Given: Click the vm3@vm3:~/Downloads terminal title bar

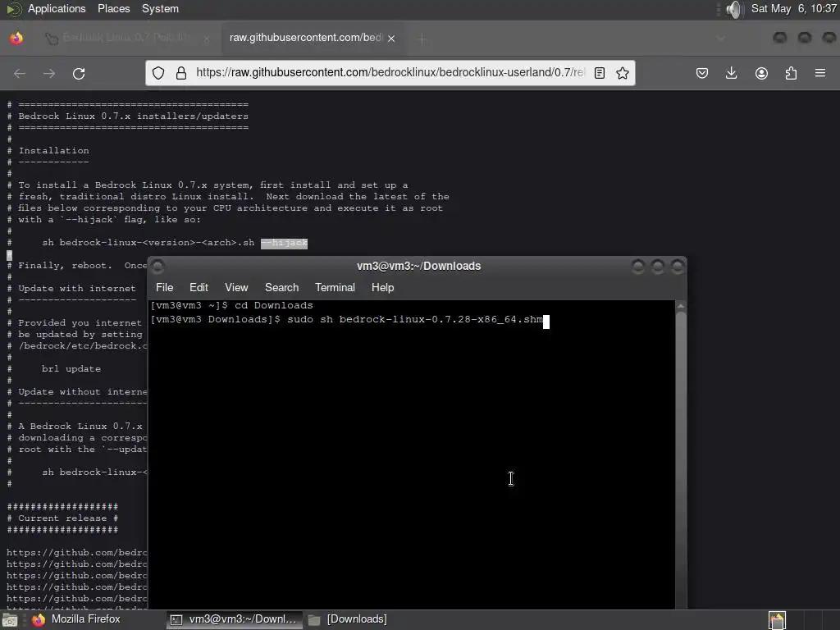Looking at the screenshot, I should 418,267.
